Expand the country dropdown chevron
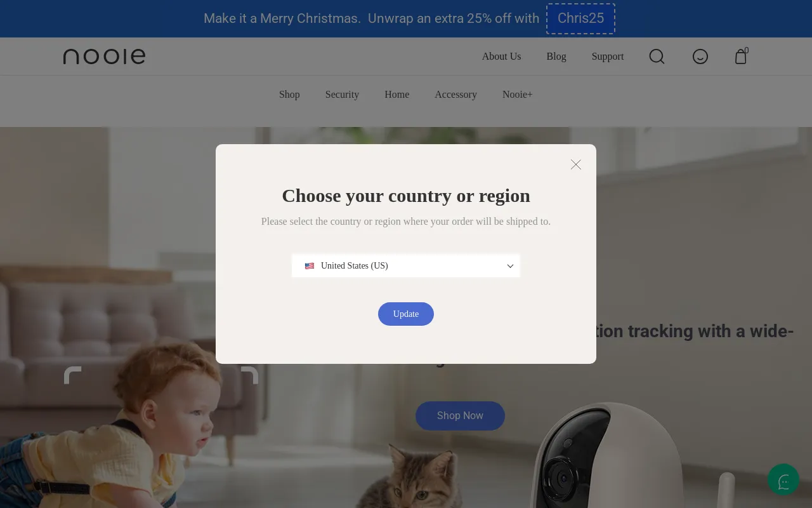 point(510,266)
